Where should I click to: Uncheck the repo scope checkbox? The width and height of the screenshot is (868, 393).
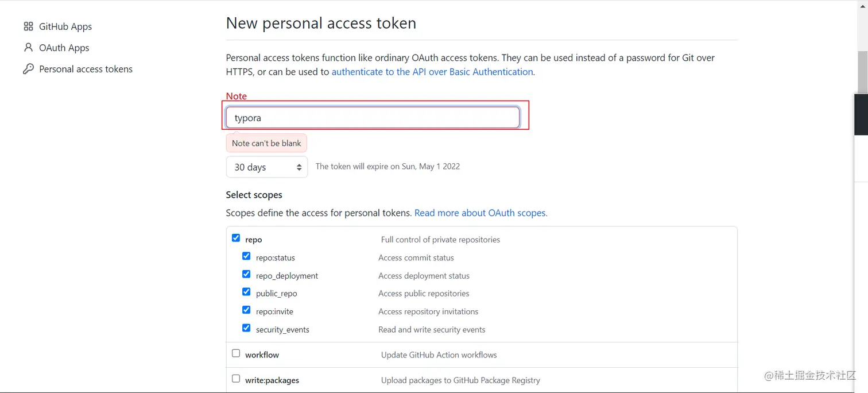pos(236,238)
